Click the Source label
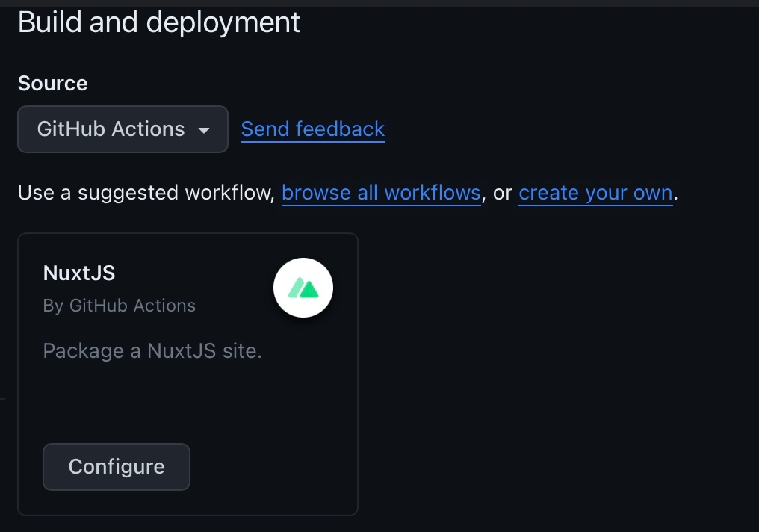This screenshot has height=532, width=759. point(53,83)
